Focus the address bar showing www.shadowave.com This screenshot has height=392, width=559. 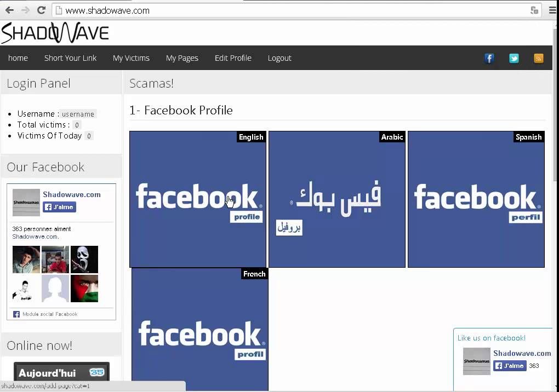[x=296, y=11]
